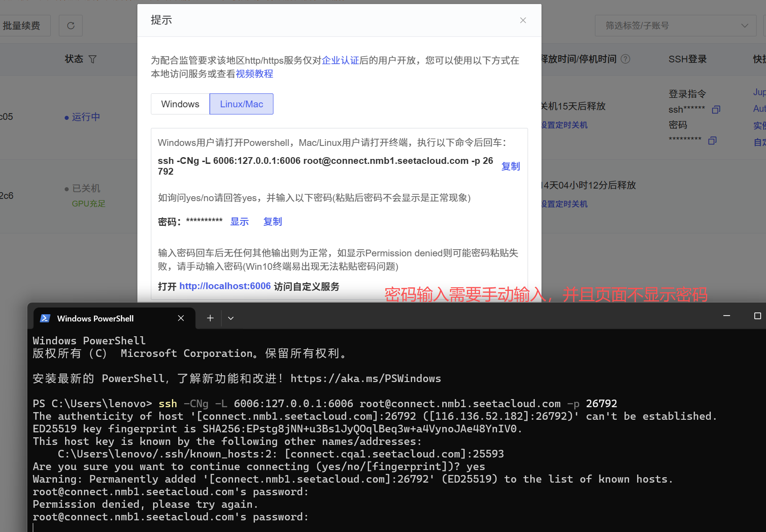Click the PowerShell icon in the tab
766x532 pixels.
pos(45,318)
